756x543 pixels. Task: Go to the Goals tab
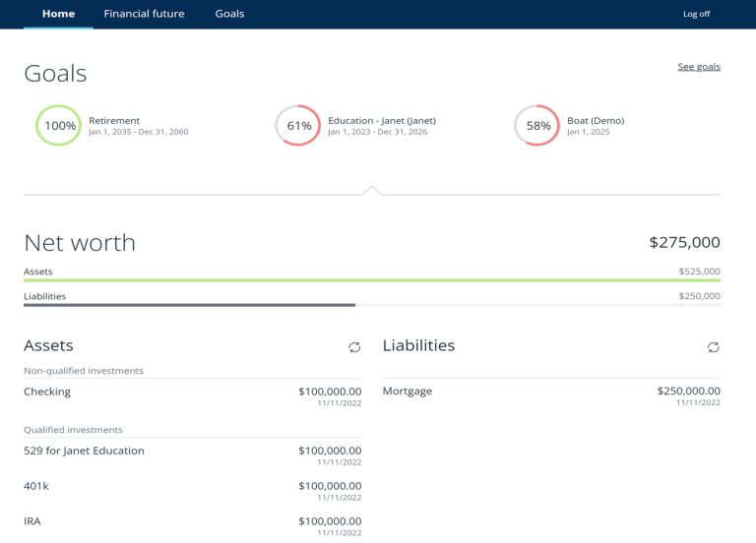229,14
